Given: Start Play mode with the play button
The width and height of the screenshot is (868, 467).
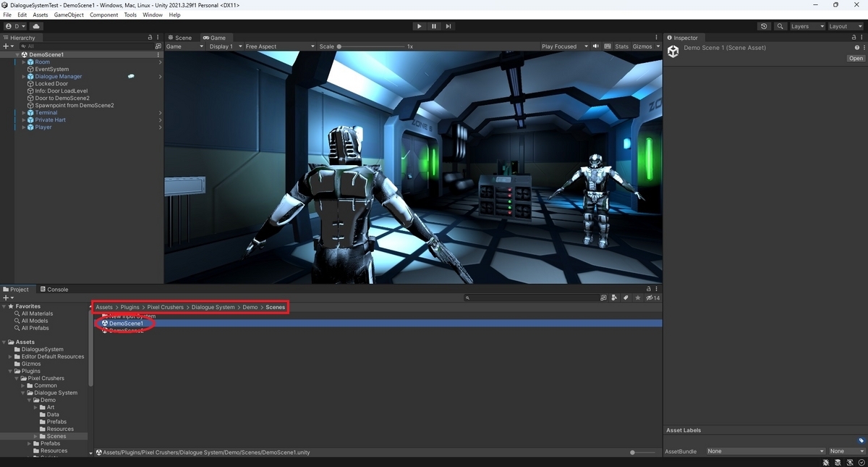Looking at the screenshot, I should (x=419, y=26).
